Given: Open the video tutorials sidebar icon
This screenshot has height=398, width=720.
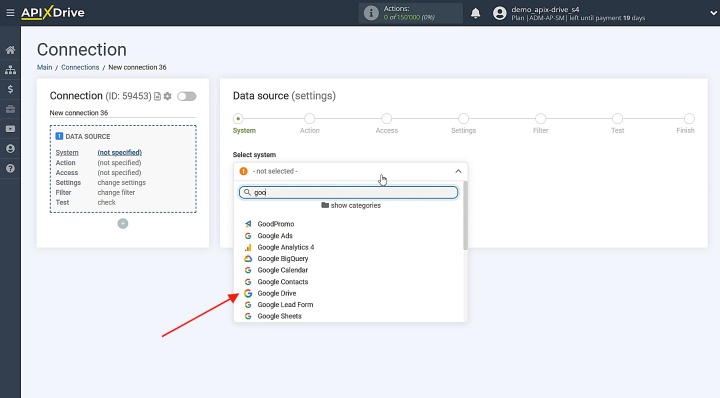Looking at the screenshot, I should pos(10,129).
